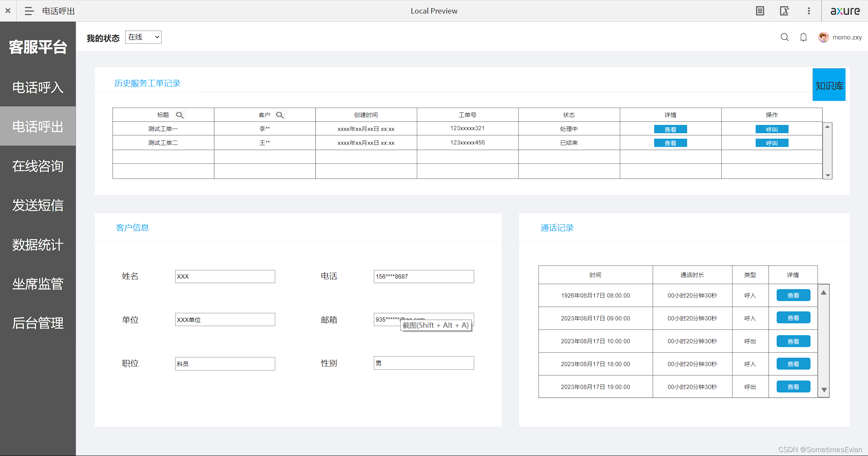Click 查看 for 测试工单二 row
The image size is (868, 456).
[x=670, y=143]
